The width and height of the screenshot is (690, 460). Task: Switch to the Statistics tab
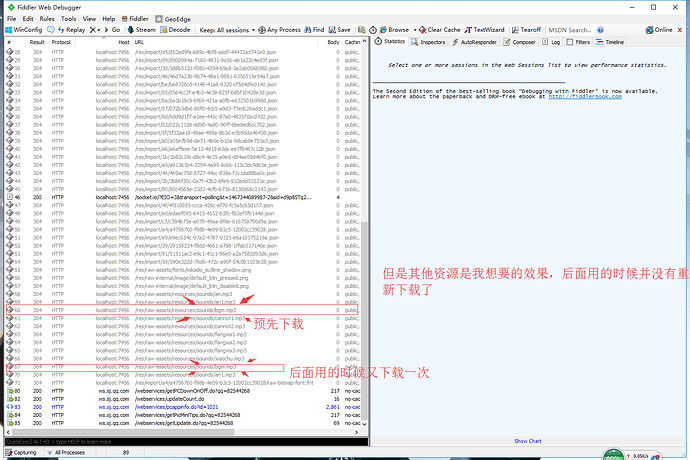(389, 42)
